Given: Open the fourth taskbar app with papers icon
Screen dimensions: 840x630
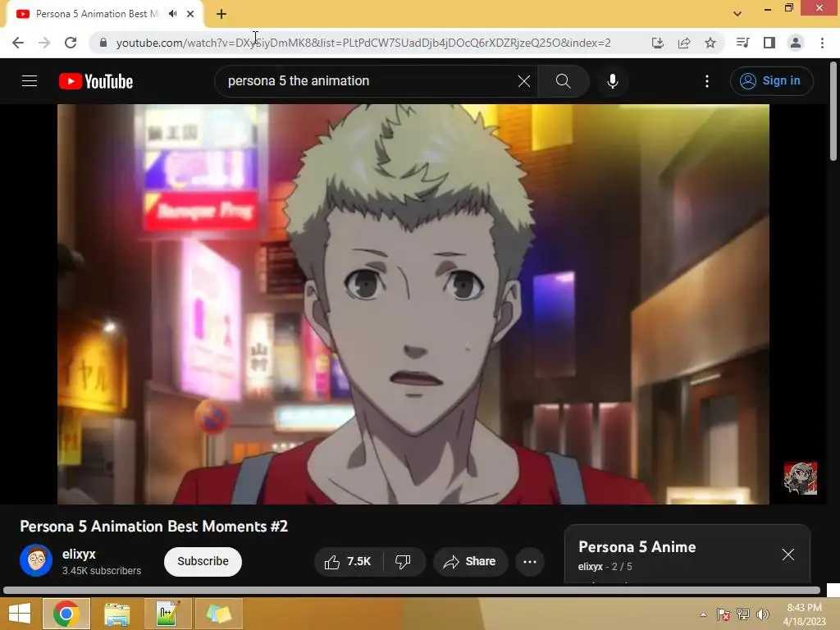Looking at the screenshot, I should point(218,614).
